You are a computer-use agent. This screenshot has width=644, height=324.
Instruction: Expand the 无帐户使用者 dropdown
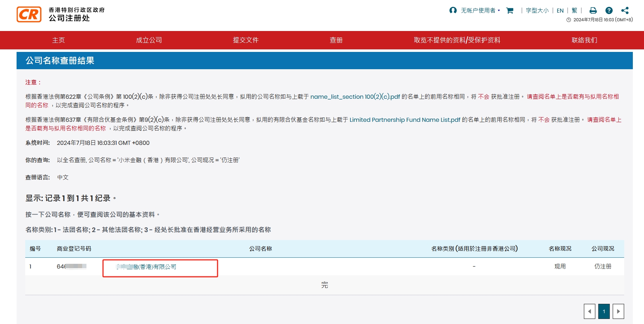click(x=480, y=10)
